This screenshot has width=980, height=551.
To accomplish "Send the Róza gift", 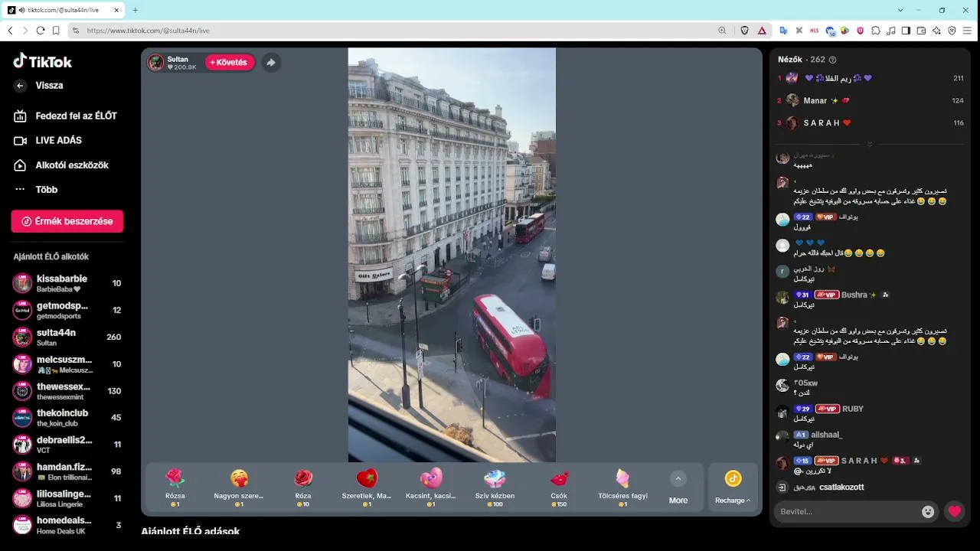I will [x=303, y=487].
